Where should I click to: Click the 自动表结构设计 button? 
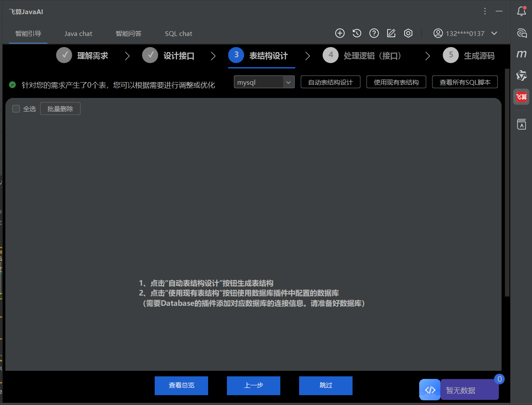pyautogui.click(x=331, y=82)
